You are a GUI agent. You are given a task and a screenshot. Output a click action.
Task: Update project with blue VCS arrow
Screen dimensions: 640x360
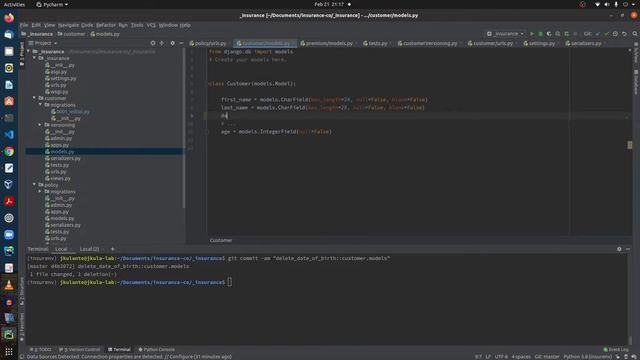[598, 34]
